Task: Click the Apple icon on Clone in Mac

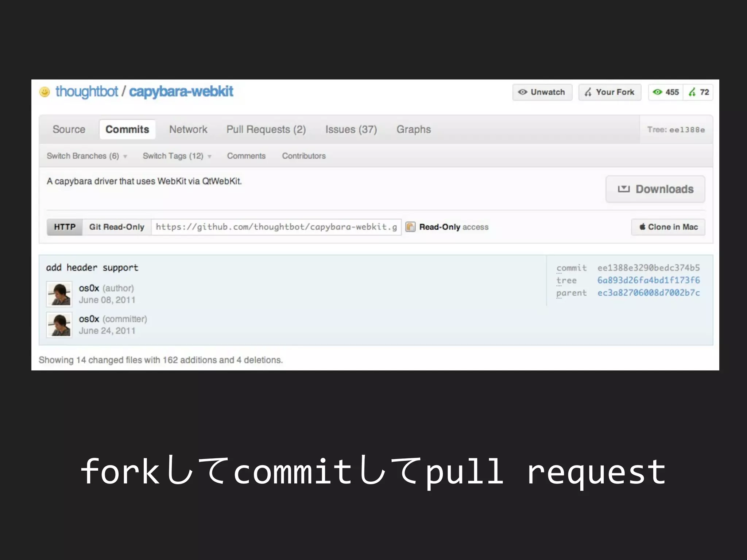Action: pos(642,227)
